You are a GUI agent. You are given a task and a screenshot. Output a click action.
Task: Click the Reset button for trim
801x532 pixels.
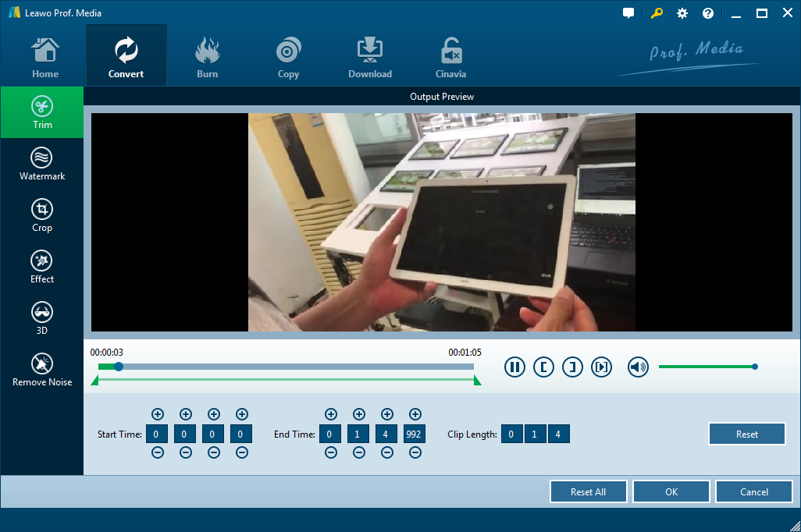coord(747,434)
